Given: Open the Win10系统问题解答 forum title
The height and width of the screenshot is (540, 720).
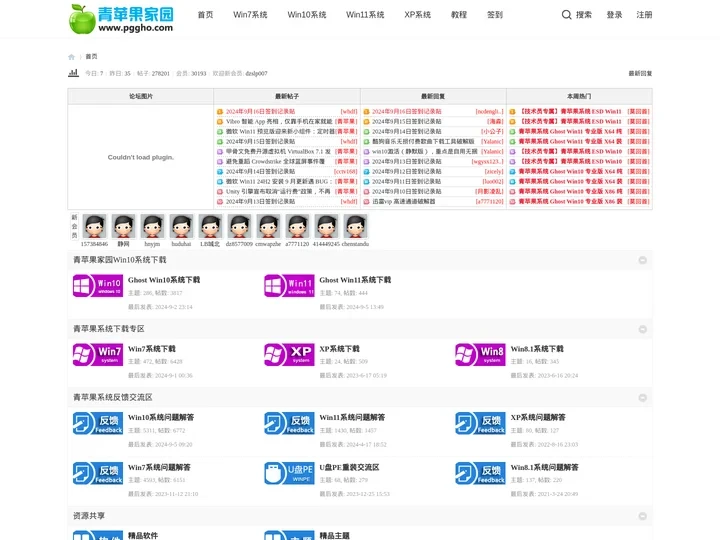Looking at the screenshot, I should pos(161,417).
